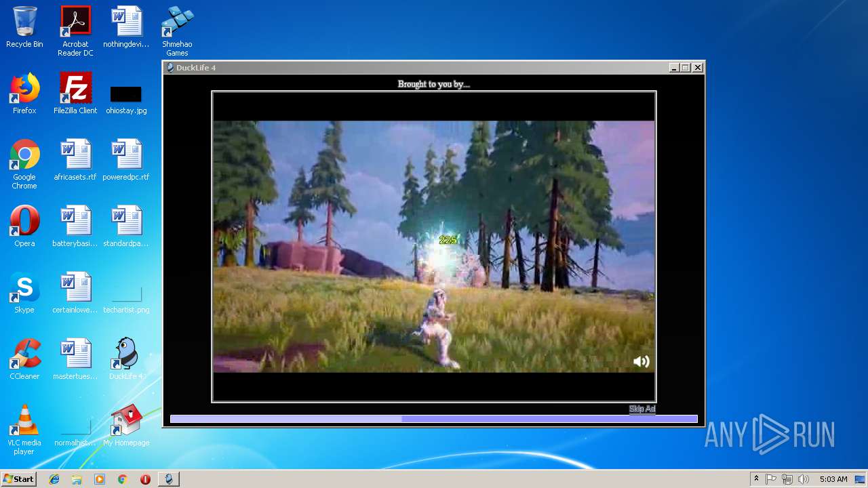Launch CCleaner desktop shortcut

point(24,359)
